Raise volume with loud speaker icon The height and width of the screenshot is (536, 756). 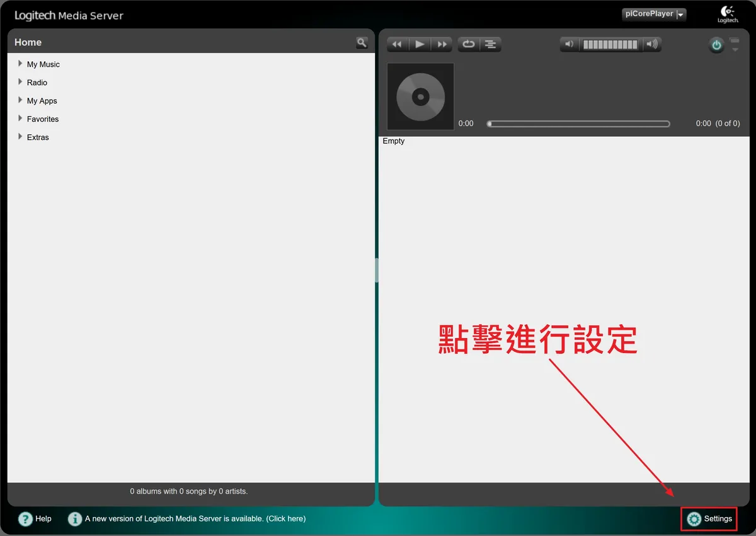pos(652,44)
